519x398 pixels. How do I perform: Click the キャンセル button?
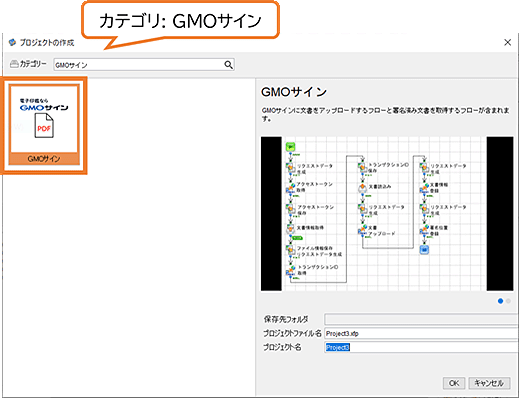pyautogui.click(x=489, y=383)
